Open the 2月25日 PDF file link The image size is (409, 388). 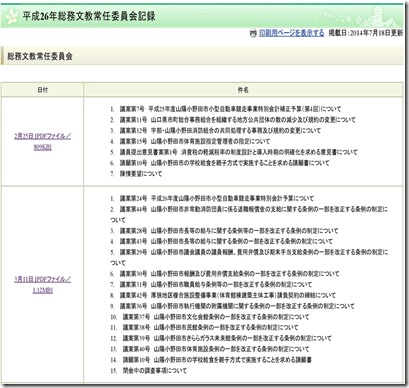[43, 141]
